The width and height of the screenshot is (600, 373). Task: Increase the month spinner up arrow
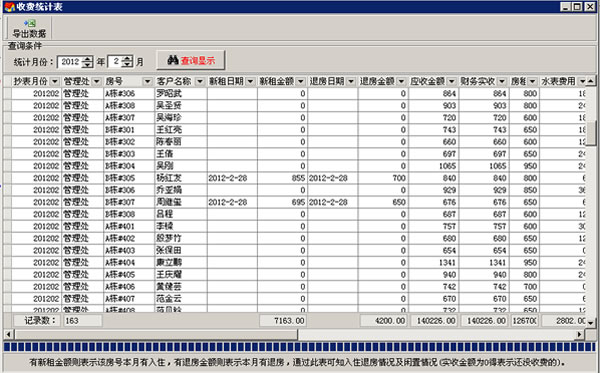128,59
